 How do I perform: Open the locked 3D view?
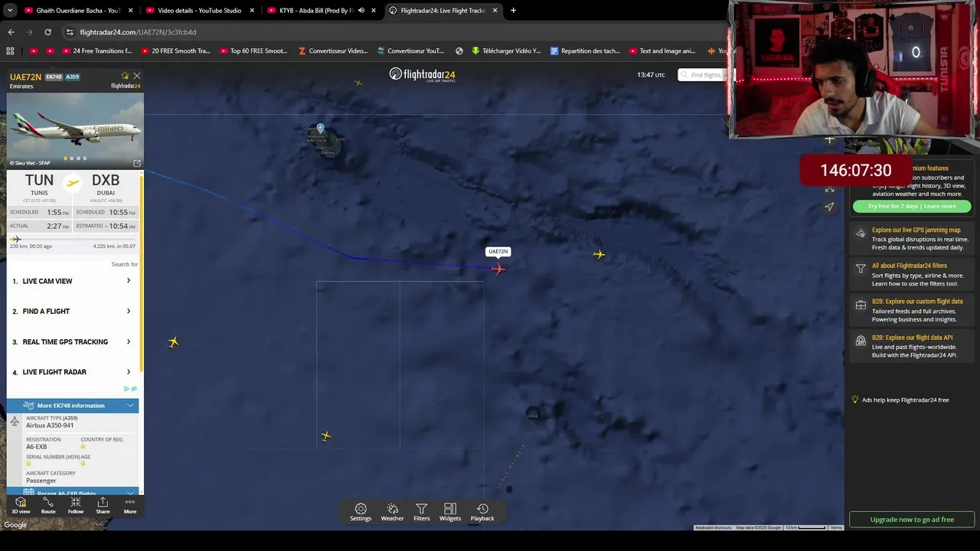click(x=21, y=506)
